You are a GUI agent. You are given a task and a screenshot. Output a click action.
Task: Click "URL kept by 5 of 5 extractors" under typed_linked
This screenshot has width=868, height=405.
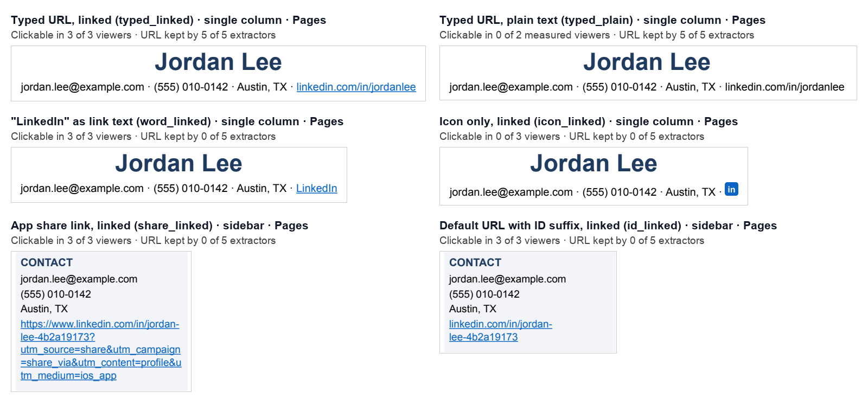(x=208, y=35)
